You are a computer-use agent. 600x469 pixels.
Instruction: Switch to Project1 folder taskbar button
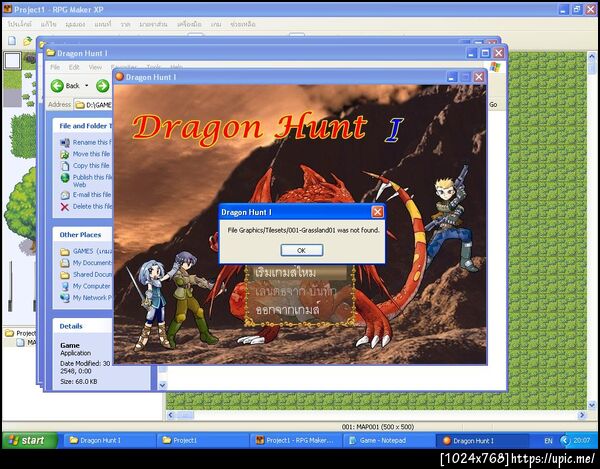(x=202, y=441)
